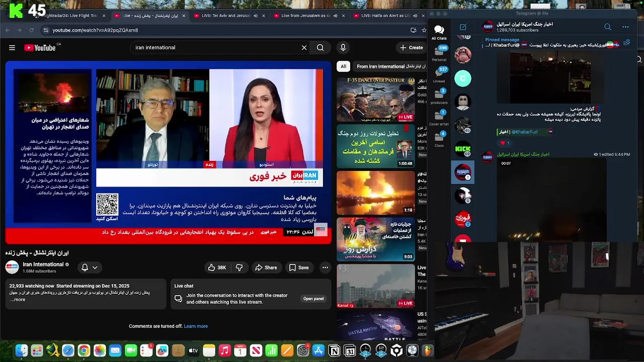Open notification bell dropdown for Iran International

(90, 267)
